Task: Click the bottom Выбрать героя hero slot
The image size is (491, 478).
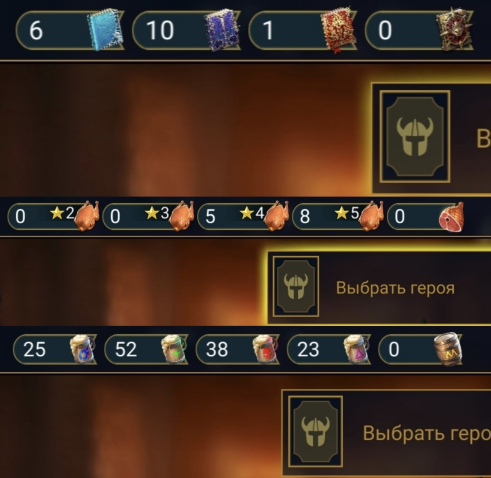Action: (387, 432)
